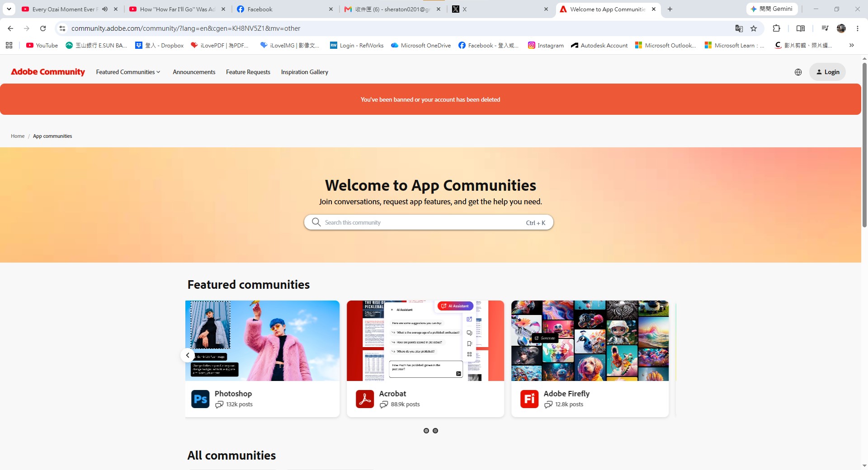The image size is (868, 470).
Task: Click the page vertical scrollbar
Action: [x=864, y=145]
